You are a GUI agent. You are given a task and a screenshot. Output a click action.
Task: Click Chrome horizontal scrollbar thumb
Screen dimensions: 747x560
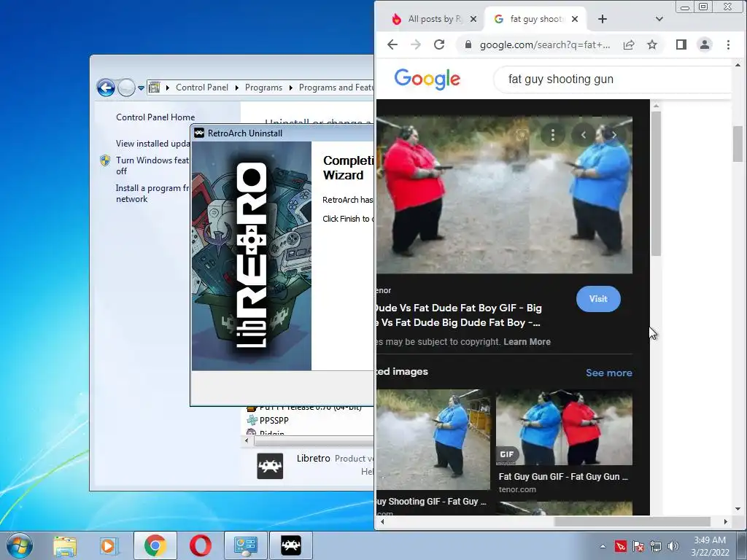click(632, 522)
